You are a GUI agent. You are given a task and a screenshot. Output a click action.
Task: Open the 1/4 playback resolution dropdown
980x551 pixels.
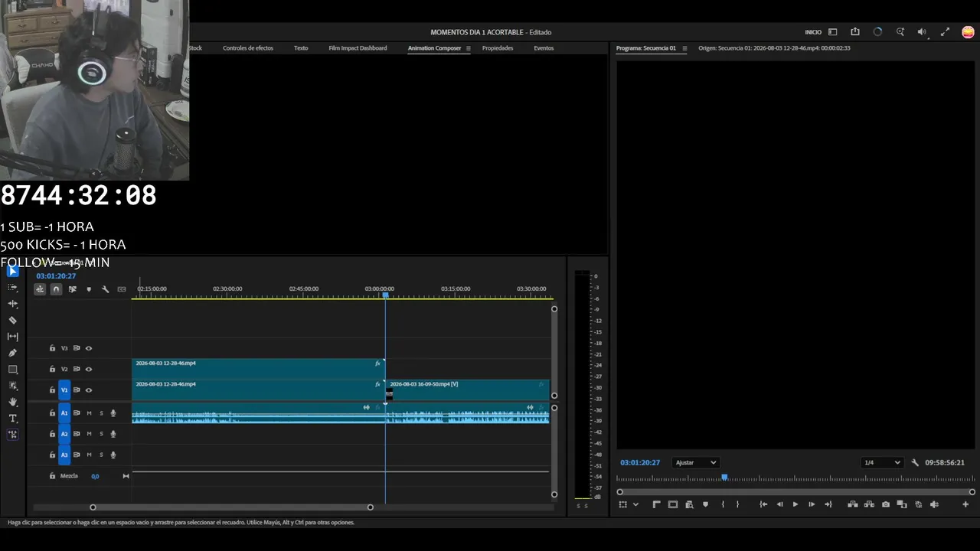pos(882,463)
